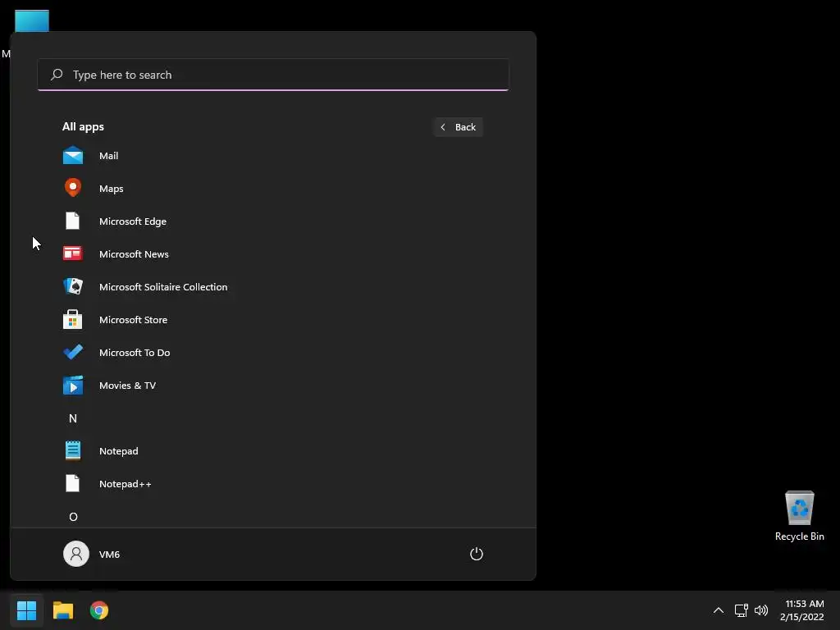Click the Notepad label
840x630 pixels.
click(118, 451)
